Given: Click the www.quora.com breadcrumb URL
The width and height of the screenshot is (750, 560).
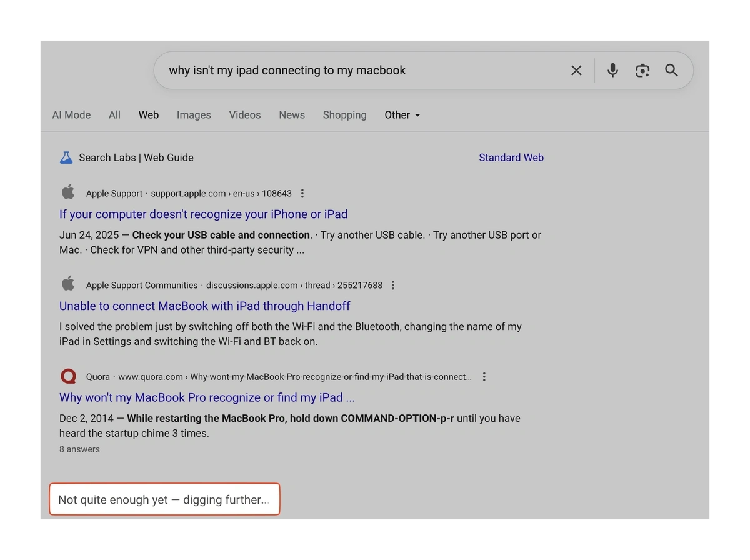Looking at the screenshot, I should coord(295,377).
